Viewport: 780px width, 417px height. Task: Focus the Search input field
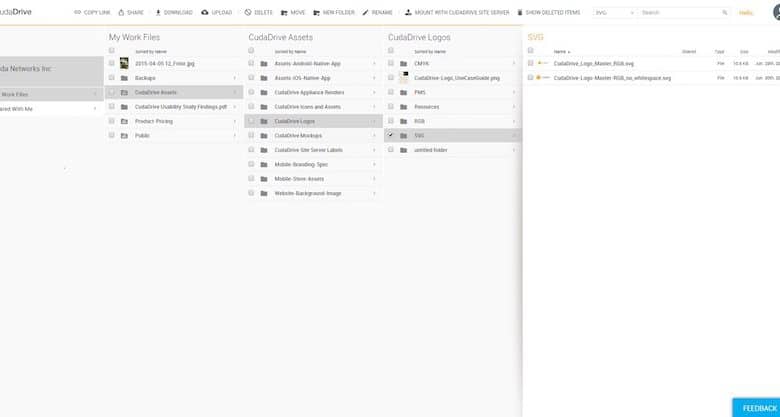click(x=680, y=12)
